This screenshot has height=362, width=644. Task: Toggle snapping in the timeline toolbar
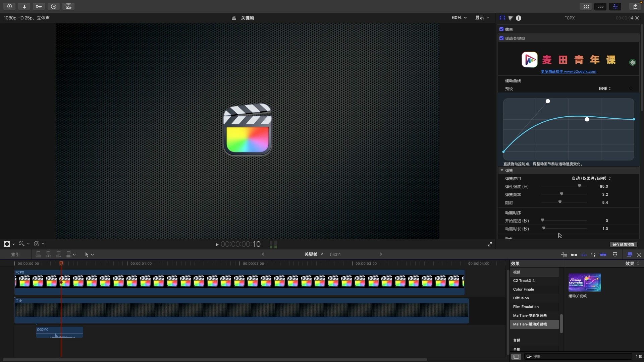(x=603, y=255)
